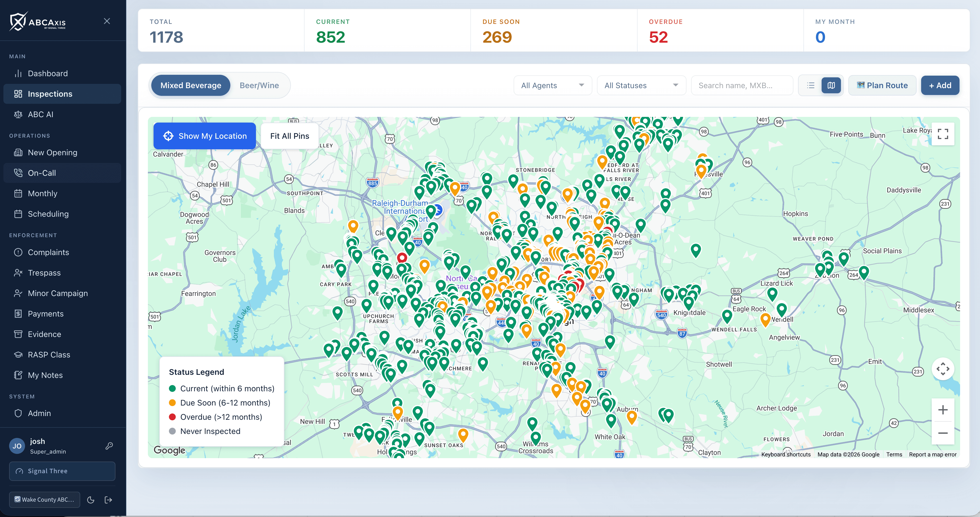
Task: Click Fit All Pins
Action: pos(290,136)
